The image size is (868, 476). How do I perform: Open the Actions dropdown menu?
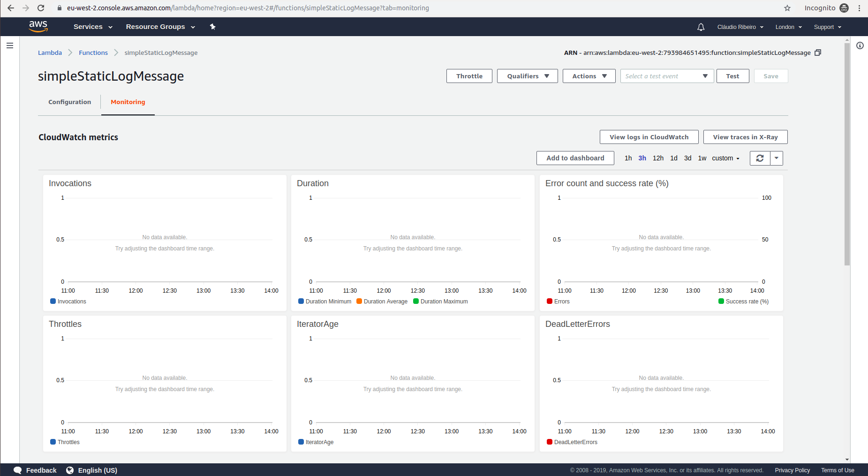[589, 76]
